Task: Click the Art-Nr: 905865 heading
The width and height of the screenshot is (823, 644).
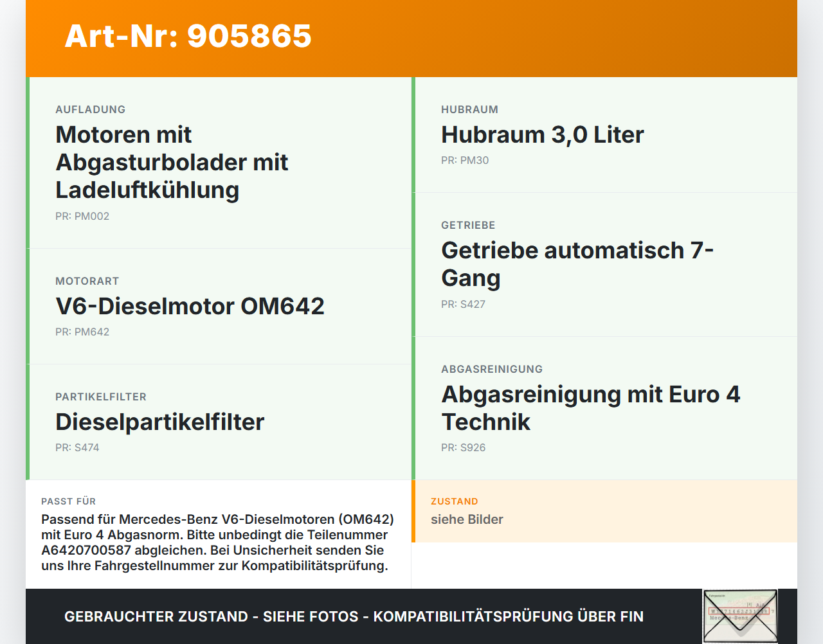Action: 188,36
